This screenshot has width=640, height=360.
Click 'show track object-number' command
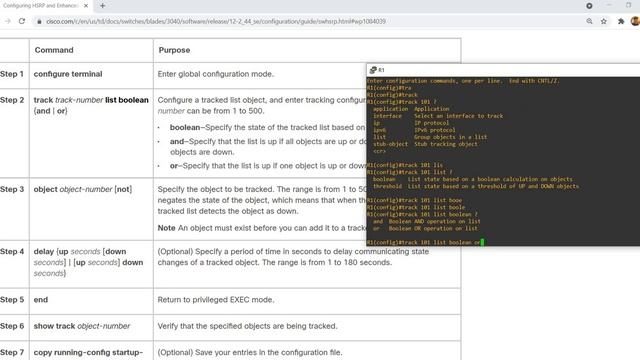tap(82, 326)
